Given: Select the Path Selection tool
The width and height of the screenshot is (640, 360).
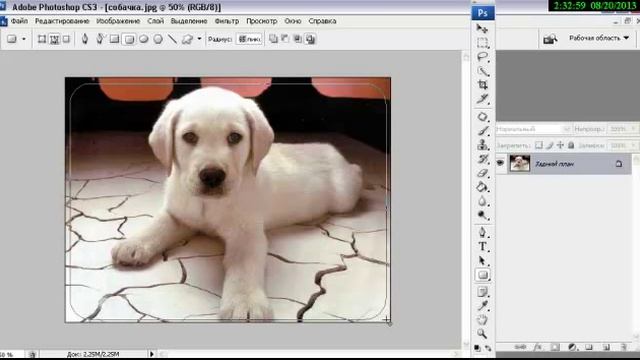Looking at the screenshot, I should pyautogui.click(x=482, y=261).
